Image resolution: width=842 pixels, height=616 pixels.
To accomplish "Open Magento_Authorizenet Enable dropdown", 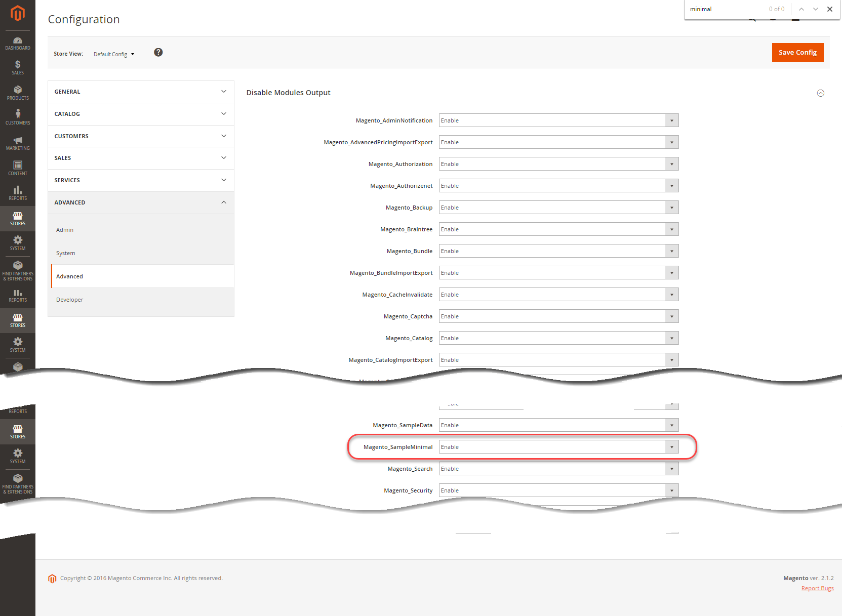I will 558,186.
